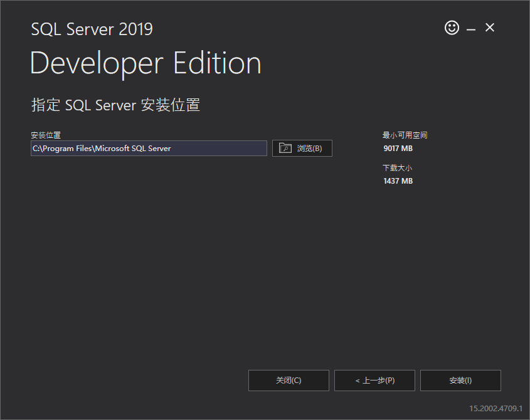Close the installer with the X icon
Image resolution: width=530 pixels, height=420 pixels.
[490, 28]
